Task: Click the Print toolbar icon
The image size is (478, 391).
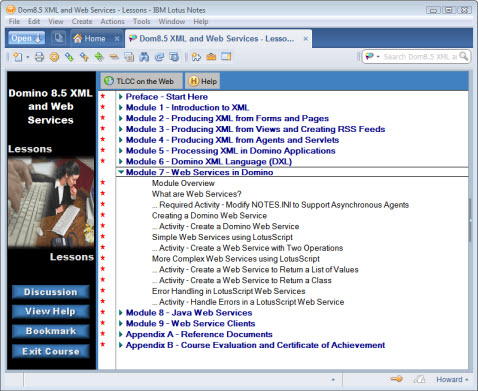Action: pos(39,57)
